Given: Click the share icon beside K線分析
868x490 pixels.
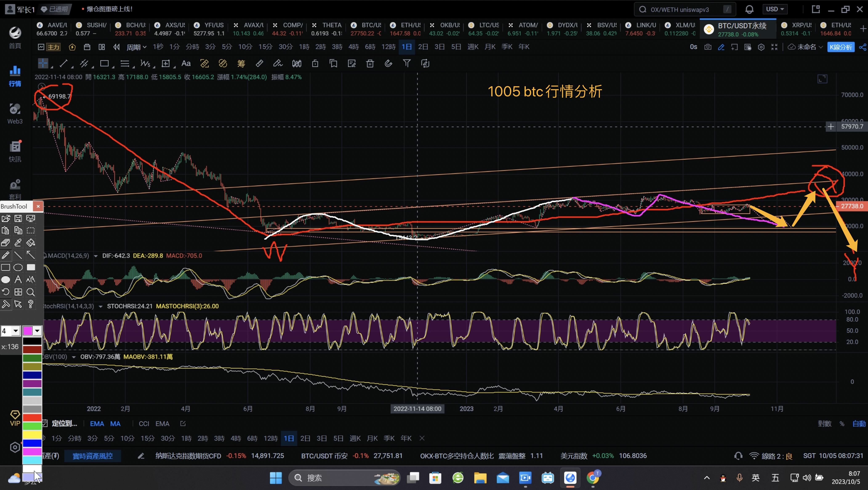Looking at the screenshot, I should coord(863,47).
